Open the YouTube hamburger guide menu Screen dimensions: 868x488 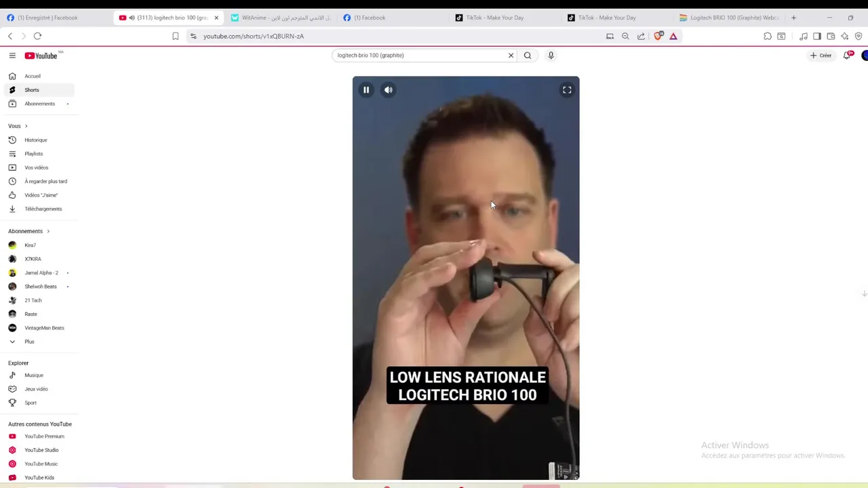(12, 56)
